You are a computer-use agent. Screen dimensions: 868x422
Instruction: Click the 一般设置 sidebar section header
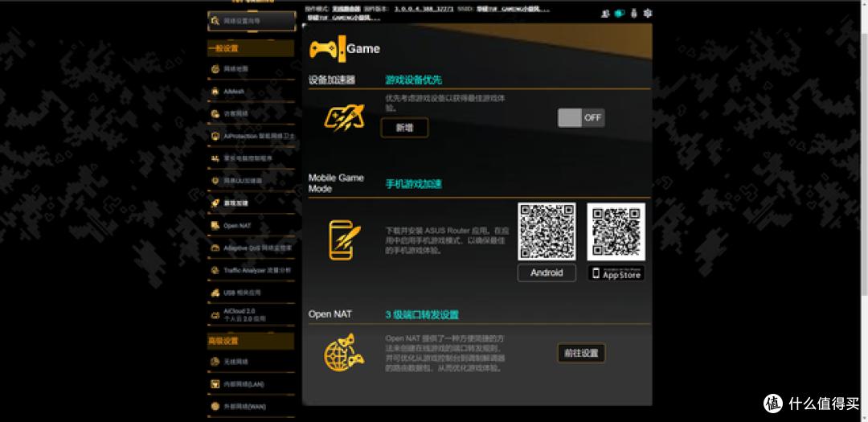tap(251, 48)
